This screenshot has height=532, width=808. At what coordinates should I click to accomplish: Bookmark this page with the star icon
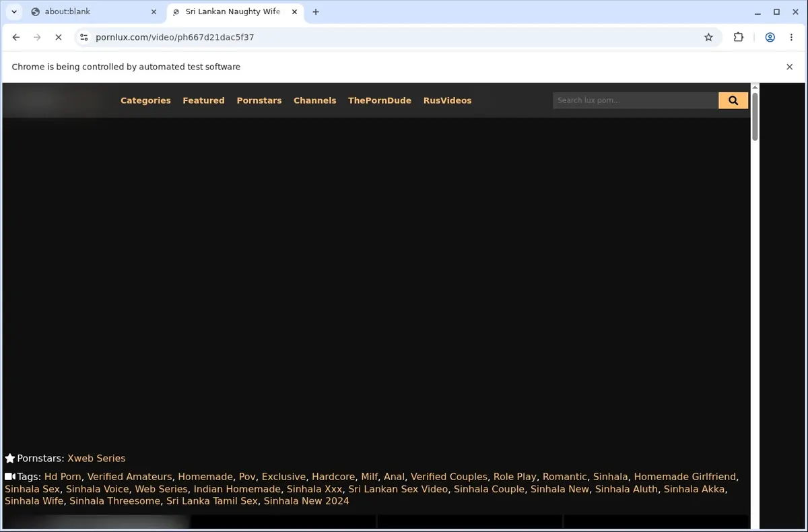[x=708, y=37]
